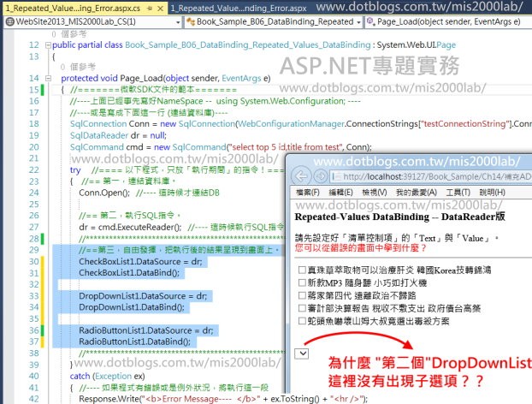Screen dimensions: 532x404
Task: Click the globe icon beside WebSite2013 project name
Action: (x=10, y=22)
